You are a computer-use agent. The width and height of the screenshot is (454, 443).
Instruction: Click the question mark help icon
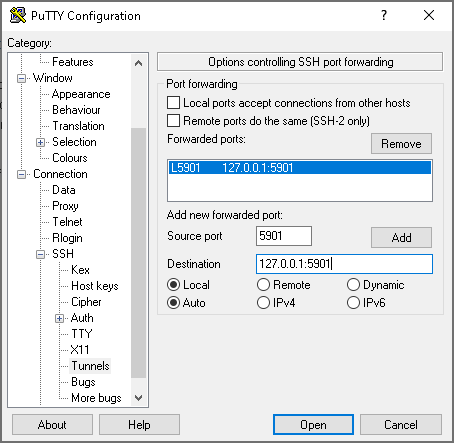point(384,15)
